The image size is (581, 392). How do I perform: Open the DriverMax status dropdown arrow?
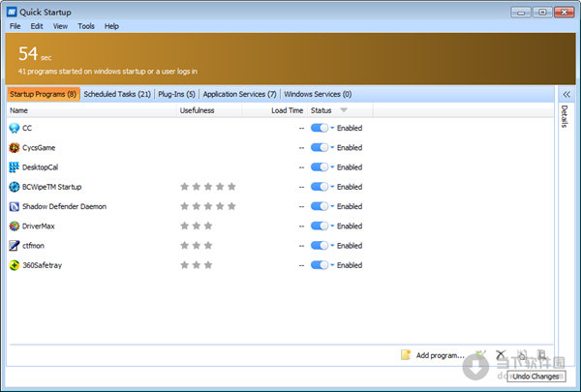(x=332, y=226)
